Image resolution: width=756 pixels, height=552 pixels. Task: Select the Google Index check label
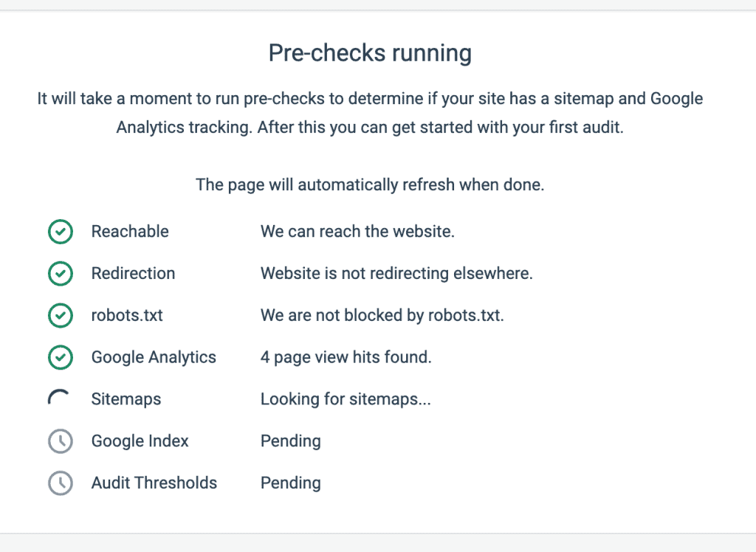pos(140,441)
